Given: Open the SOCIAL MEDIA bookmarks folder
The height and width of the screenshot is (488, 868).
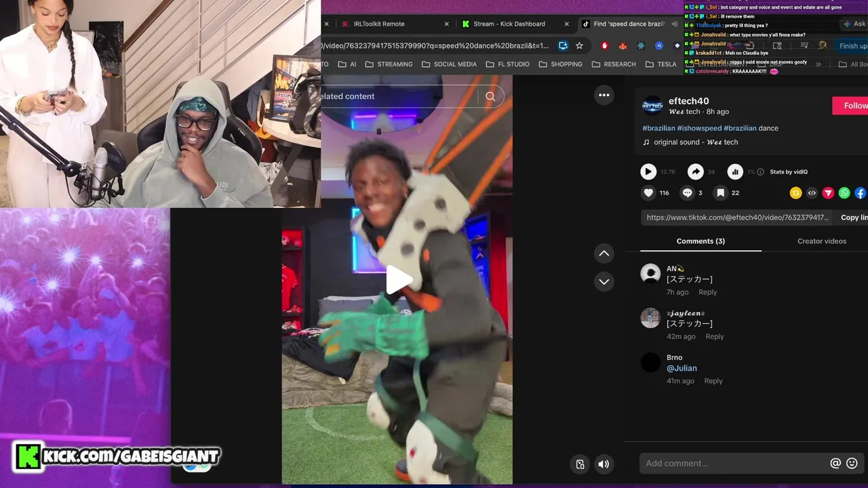Looking at the screenshot, I should [449, 64].
